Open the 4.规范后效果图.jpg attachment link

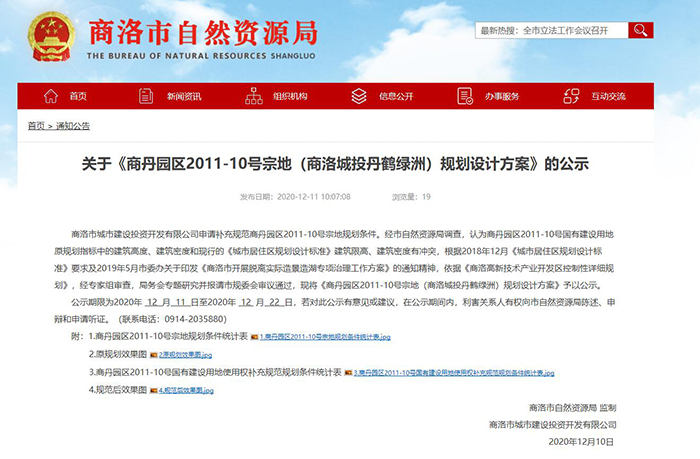point(186,391)
